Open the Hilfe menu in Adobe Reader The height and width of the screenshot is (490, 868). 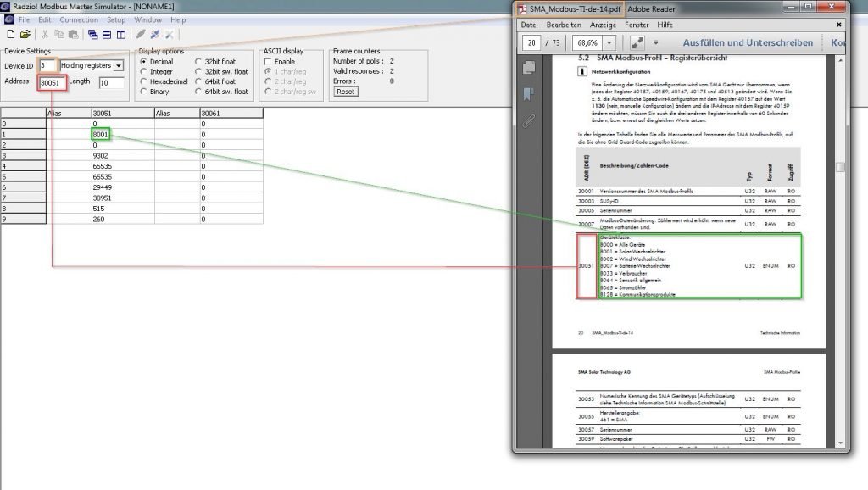click(665, 25)
